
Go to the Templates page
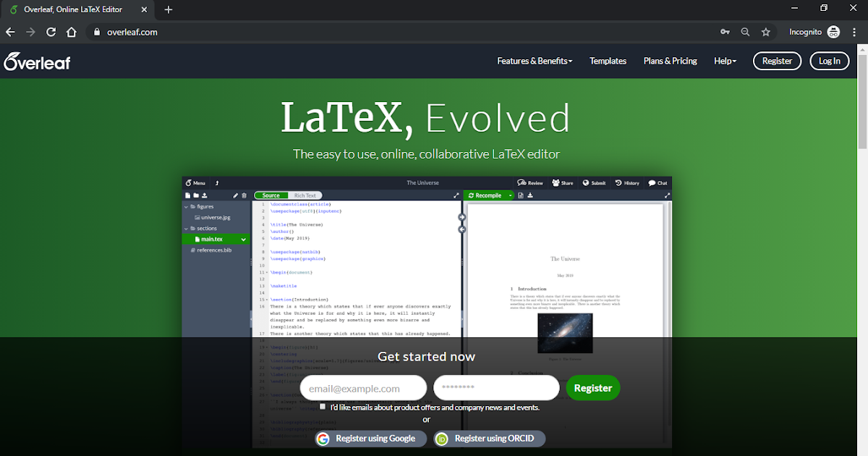click(608, 61)
